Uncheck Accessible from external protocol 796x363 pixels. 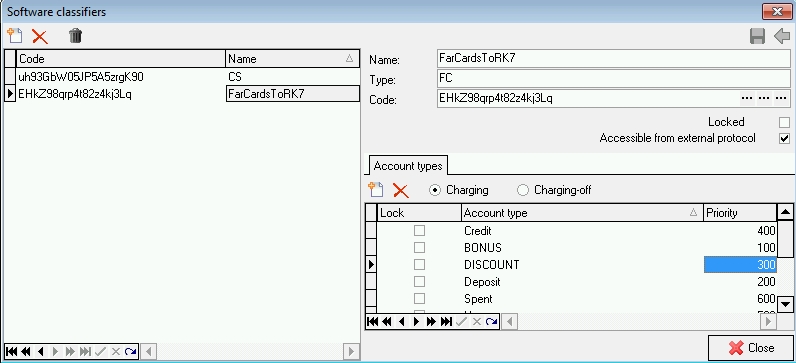click(x=784, y=138)
